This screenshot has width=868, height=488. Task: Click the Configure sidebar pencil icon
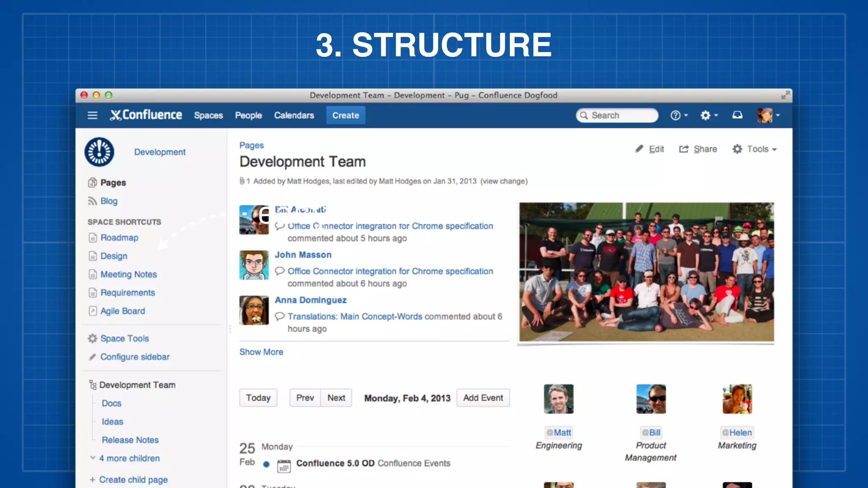[92, 357]
